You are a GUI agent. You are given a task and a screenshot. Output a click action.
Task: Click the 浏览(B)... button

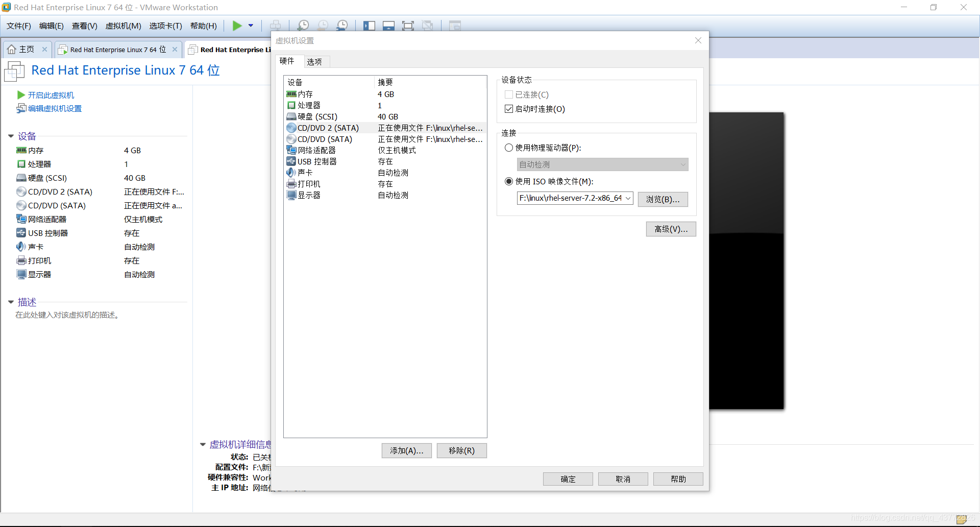click(x=663, y=199)
